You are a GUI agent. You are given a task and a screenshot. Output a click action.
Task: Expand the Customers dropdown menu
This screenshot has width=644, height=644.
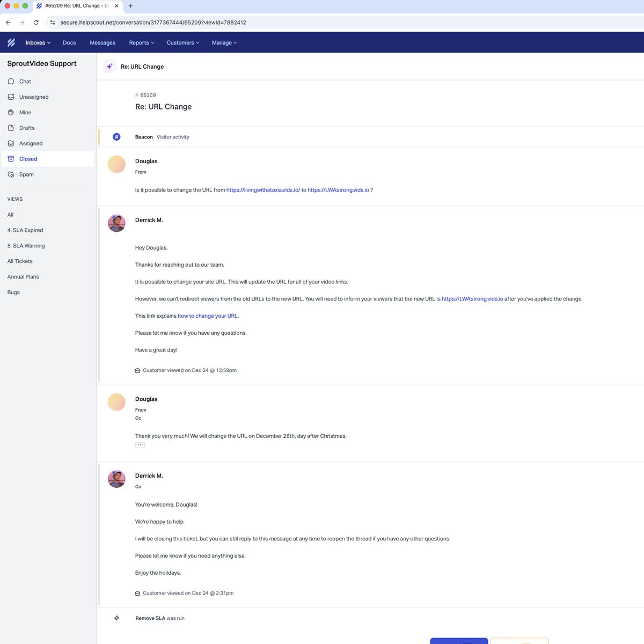183,43
